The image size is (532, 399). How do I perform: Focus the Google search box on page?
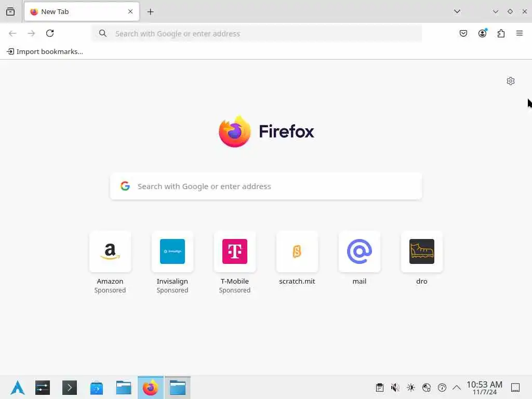(x=266, y=187)
